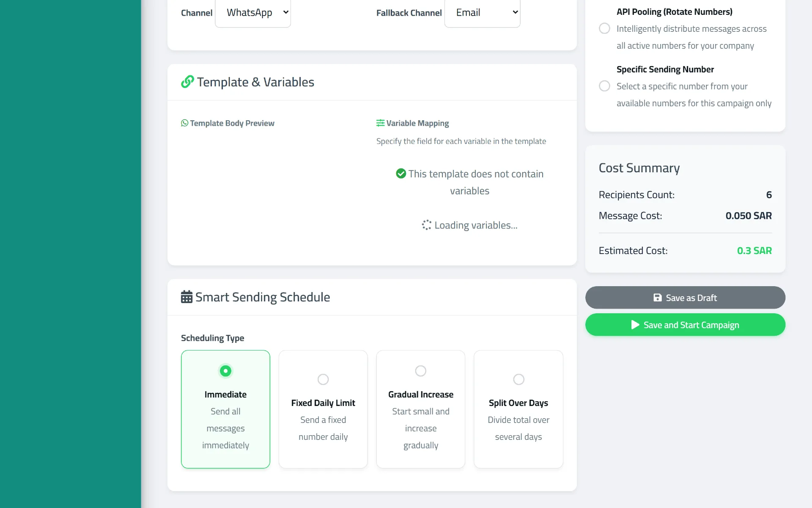This screenshot has width=812, height=508.
Task: Click the 'Send a fixed number daily' description
Action: click(323, 428)
